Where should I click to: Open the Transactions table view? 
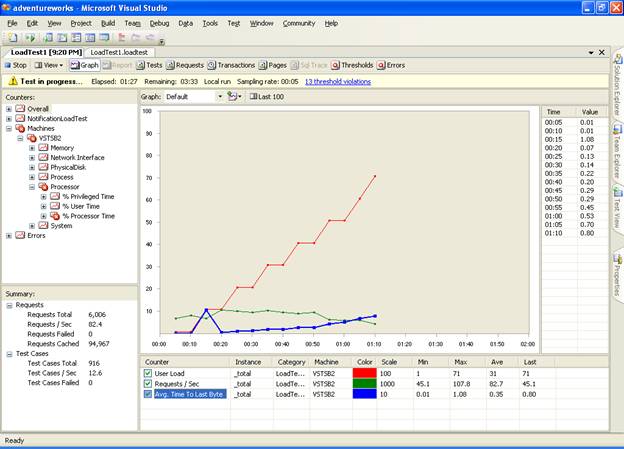coord(231,65)
